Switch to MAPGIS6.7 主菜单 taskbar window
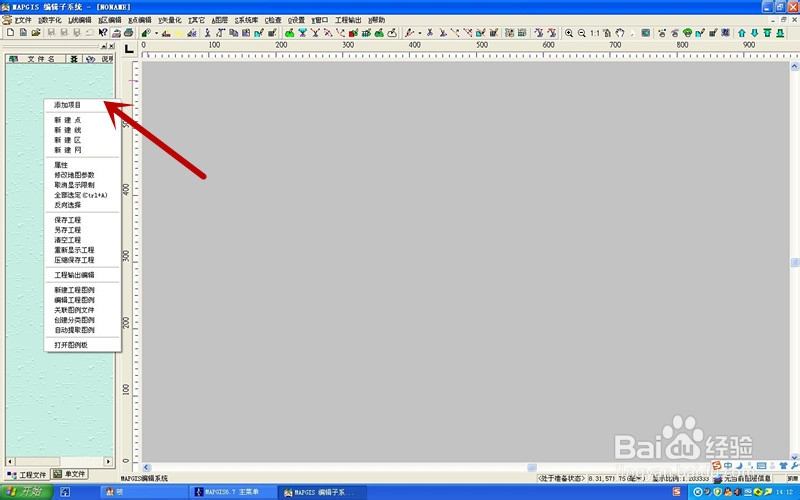Image resolution: width=800 pixels, height=500 pixels. coord(233,492)
